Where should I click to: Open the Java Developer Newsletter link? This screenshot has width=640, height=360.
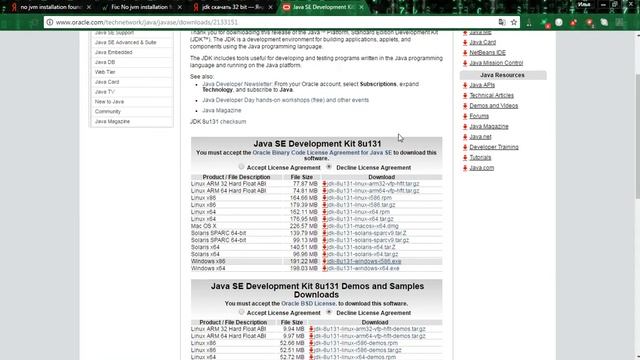point(237,84)
